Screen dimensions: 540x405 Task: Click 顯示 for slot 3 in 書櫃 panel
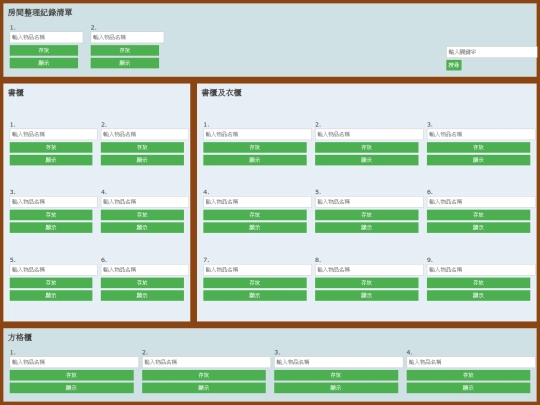51,228
